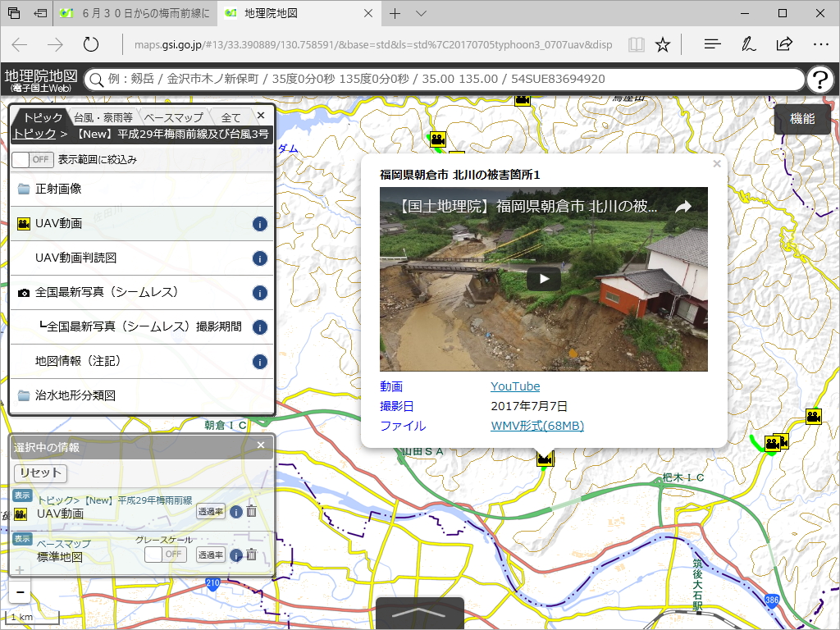Image resolution: width=840 pixels, height=630 pixels.
Task: Switch to 6月30日からの梅雨前線 browser tab
Action: click(x=135, y=13)
